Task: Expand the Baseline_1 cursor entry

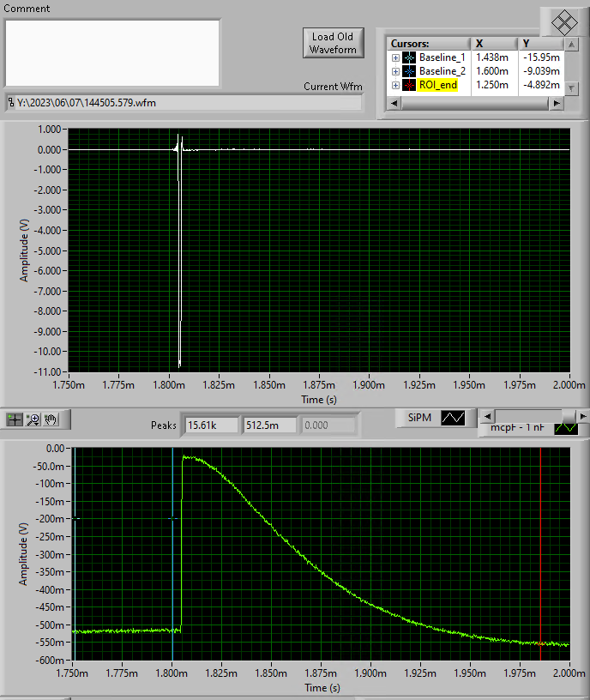Action: click(x=396, y=57)
